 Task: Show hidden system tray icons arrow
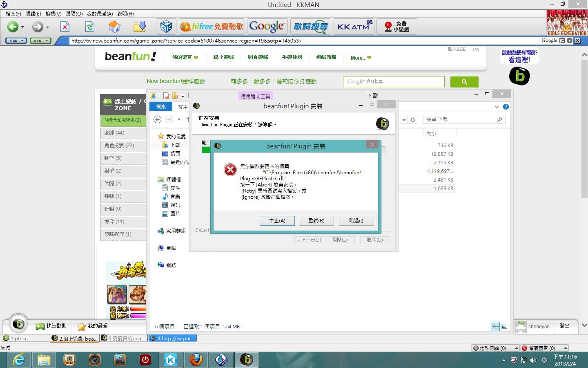pos(503,360)
